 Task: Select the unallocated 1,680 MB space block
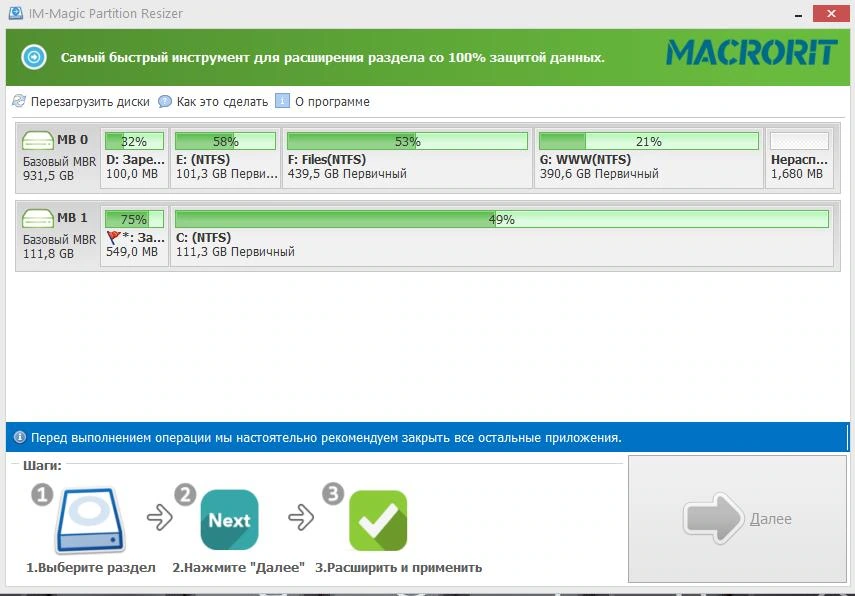coord(799,158)
